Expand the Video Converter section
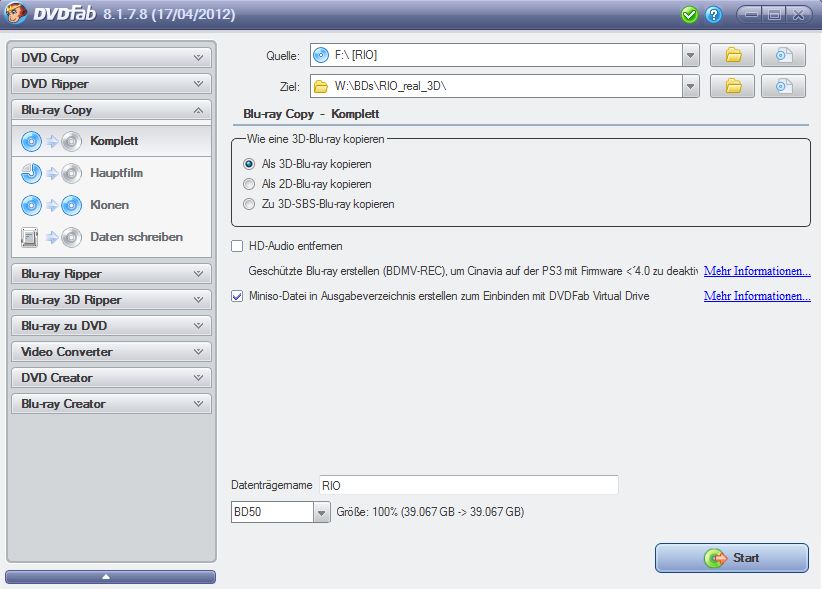Screen dimensions: 822x589 (111, 352)
